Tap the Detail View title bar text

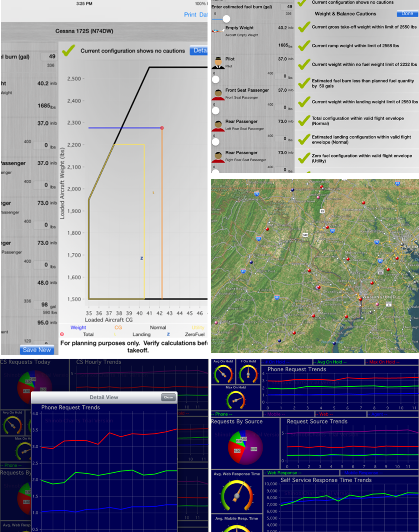pyautogui.click(x=104, y=397)
